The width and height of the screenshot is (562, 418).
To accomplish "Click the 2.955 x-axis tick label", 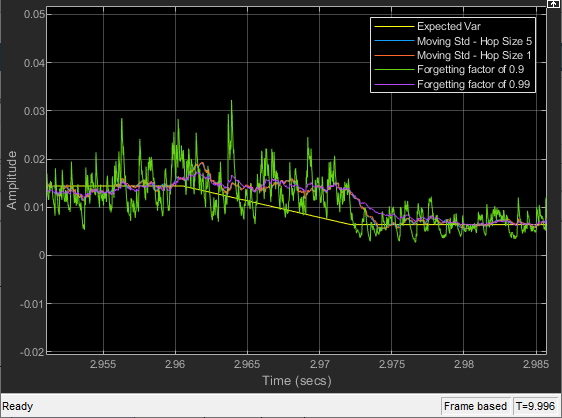I will tap(103, 364).
